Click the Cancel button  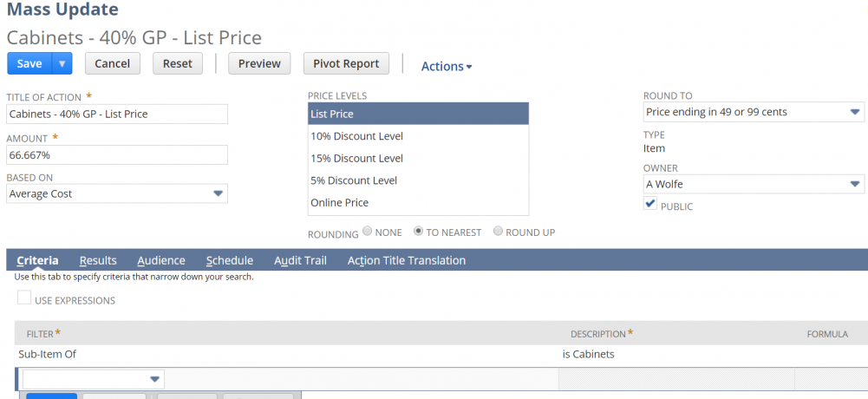coord(112,63)
